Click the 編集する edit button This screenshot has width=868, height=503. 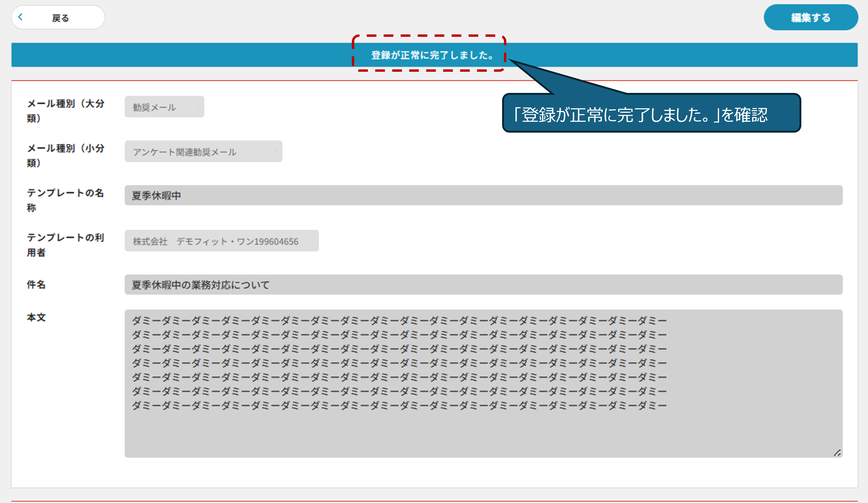811,17
